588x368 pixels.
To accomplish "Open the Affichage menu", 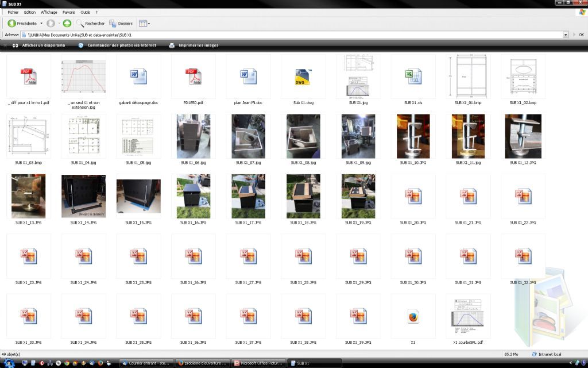I will tap(49, 13).
